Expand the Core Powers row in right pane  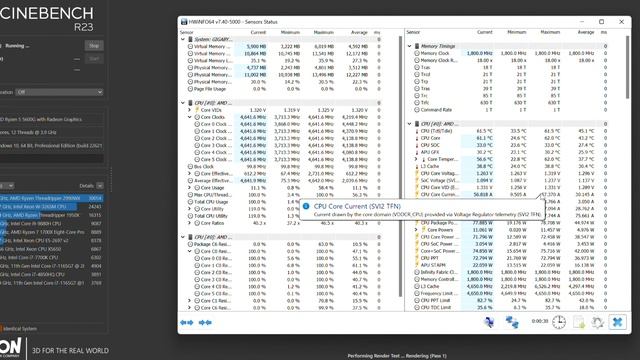pos(416,230)
